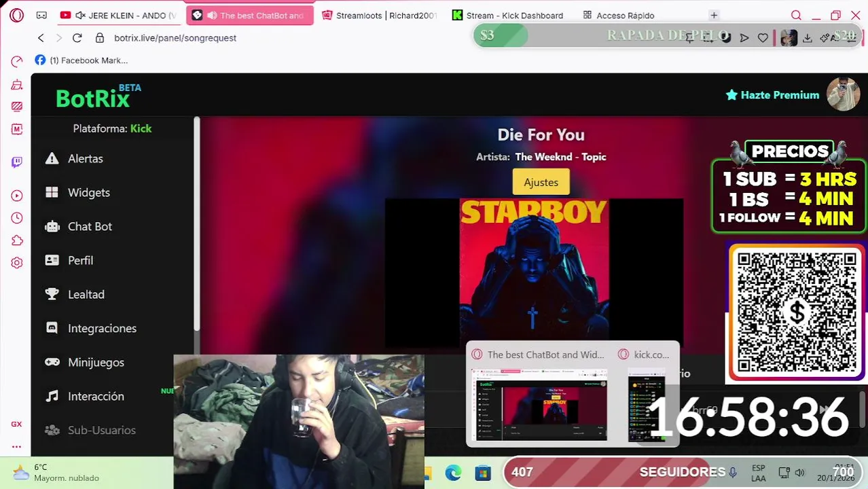Reload the BotRix page
This screenshot has width=868, height=489.
tap(77, 38)
